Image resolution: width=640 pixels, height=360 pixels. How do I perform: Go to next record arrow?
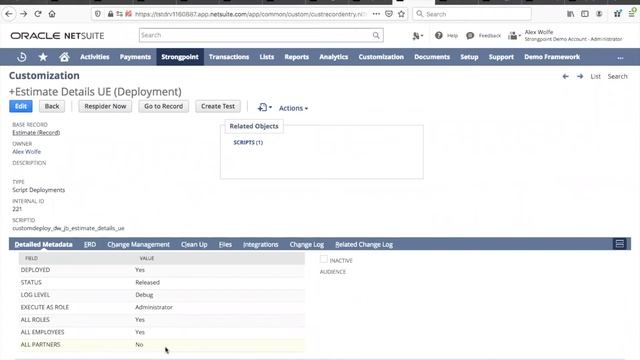tap(580, 76)
